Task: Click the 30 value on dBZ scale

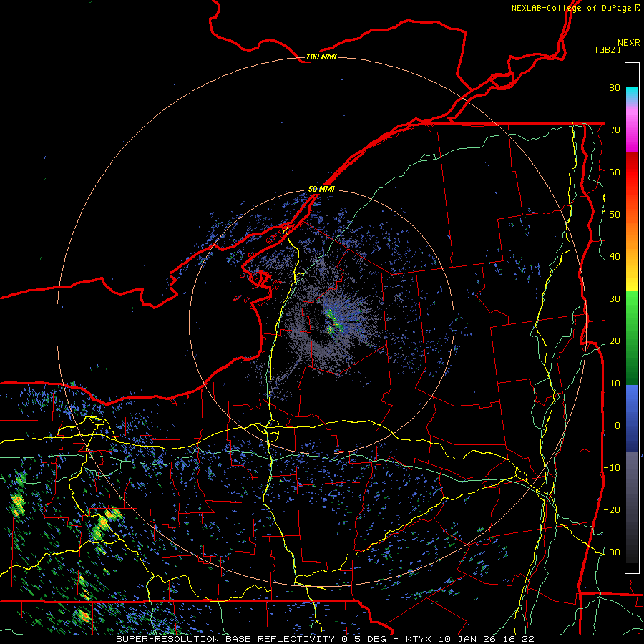Action: click(615, 299)
